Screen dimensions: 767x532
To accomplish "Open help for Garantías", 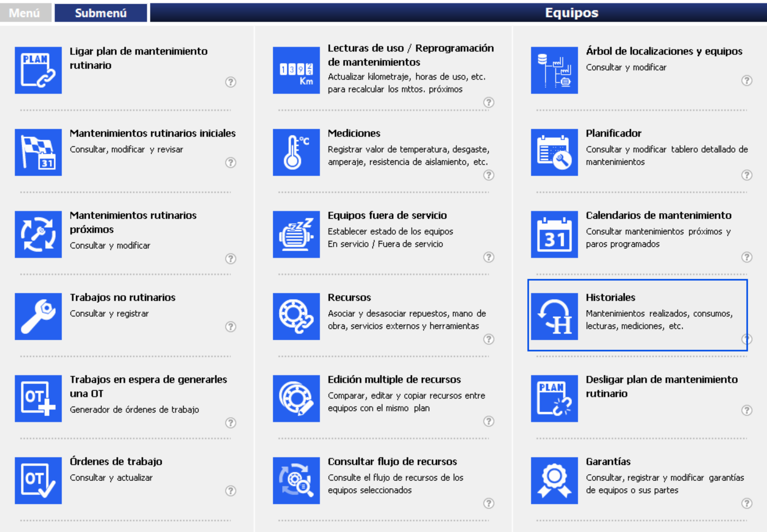I will [x=747, y=503].
